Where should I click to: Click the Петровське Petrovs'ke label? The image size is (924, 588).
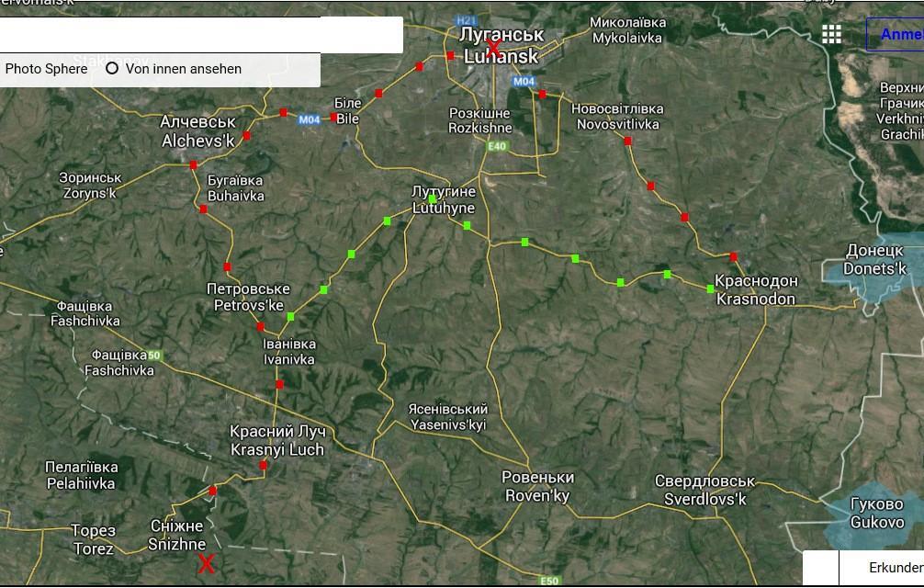point(248,297)
